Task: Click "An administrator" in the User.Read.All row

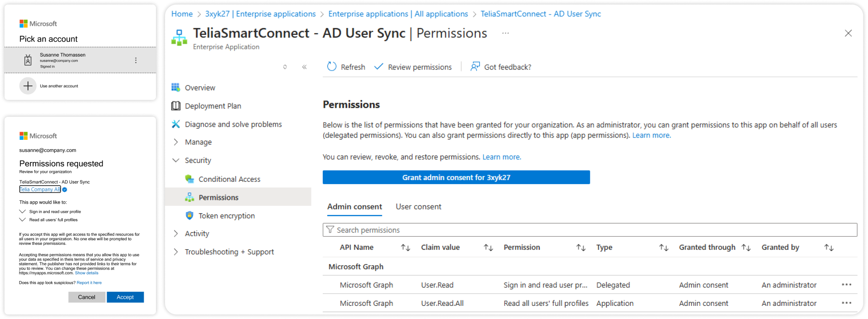Action: pos(789,303)
